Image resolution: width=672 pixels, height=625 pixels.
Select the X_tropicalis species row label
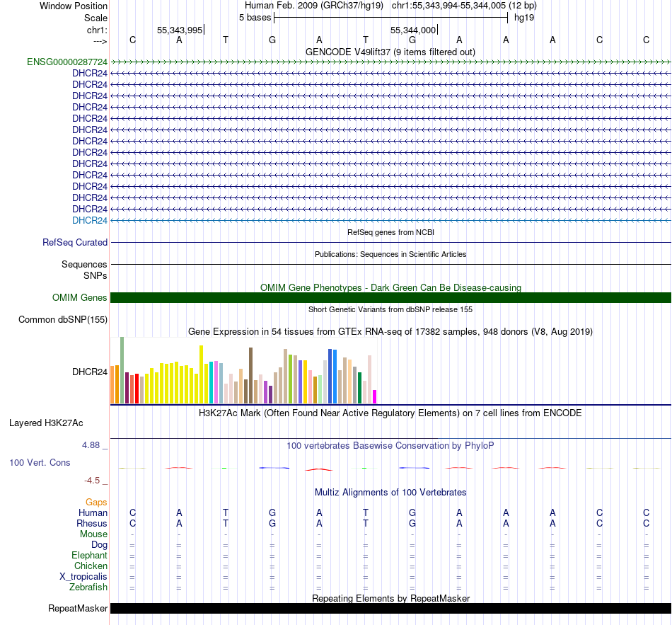[x=83, y=577]
